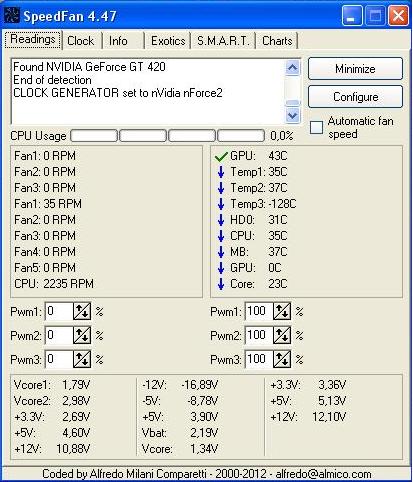The height and width of the screenshot is (482, 413).
Task: Click the 'Vbat: 2,19V' reading
Action: pos(180,433)
